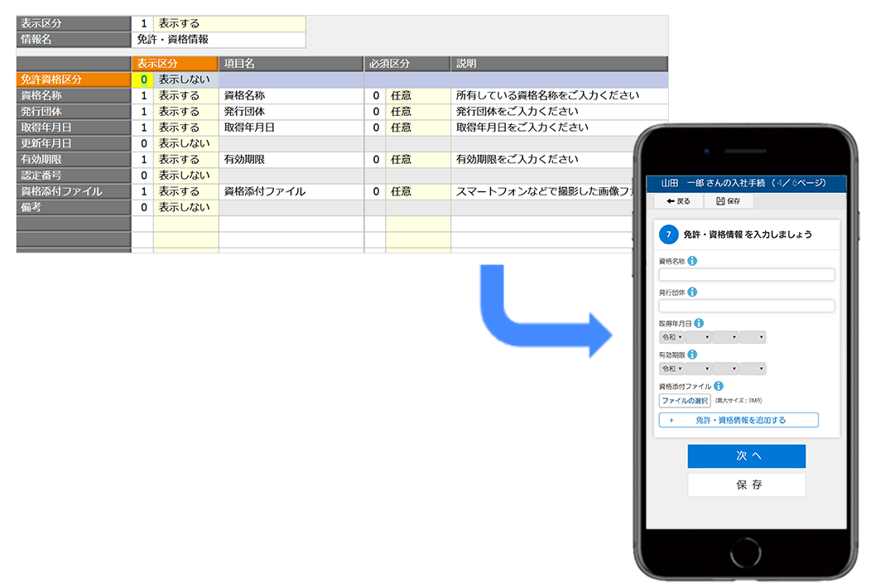Image resolution: width=871 pixels, height=588 pixels.
Task: Open the help icon for 取得年月日
Action: [698, 323]
